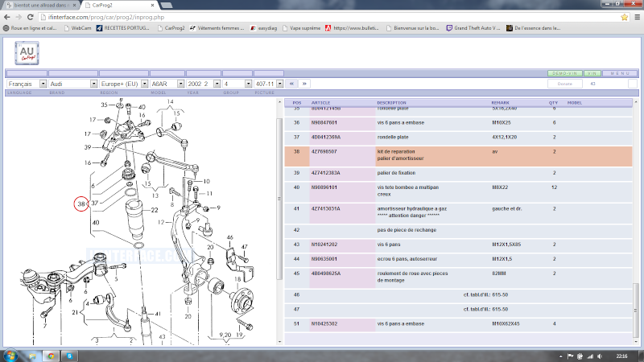Click circled part number 38 in diagram
Viewport: 644px width, 362px height.
coord(81,204)
